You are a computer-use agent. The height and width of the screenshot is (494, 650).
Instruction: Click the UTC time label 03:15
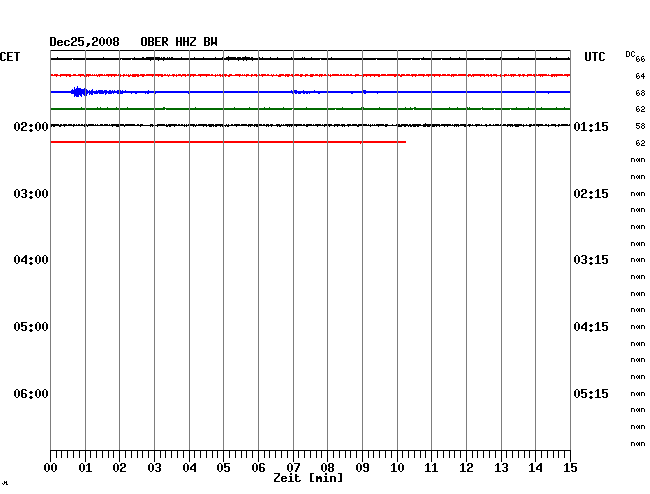[x=591, y=260]
